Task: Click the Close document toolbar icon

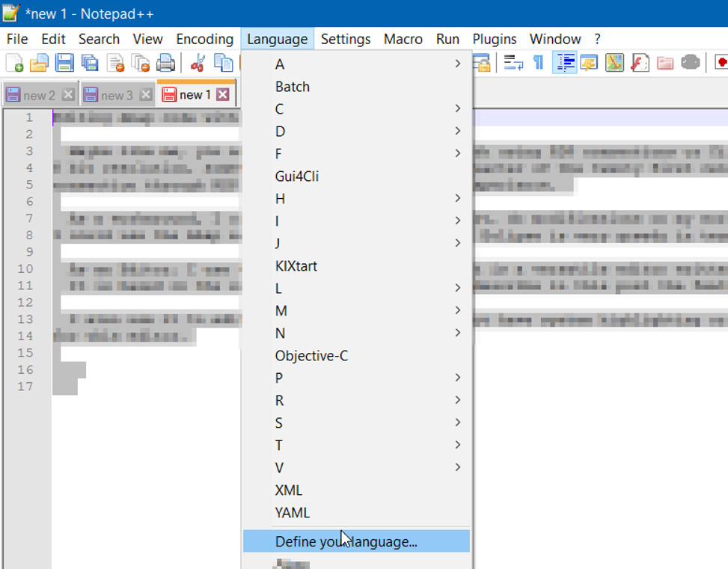Action: click(x=115, y=63)
